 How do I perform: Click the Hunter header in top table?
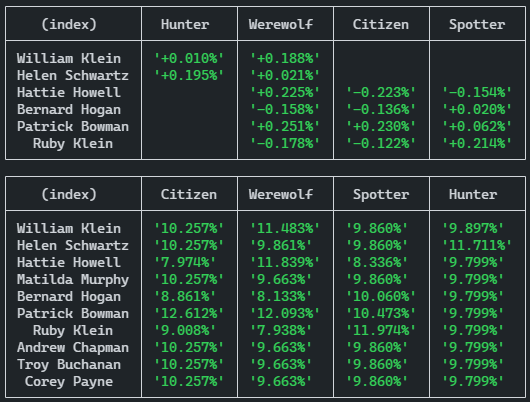185,24
